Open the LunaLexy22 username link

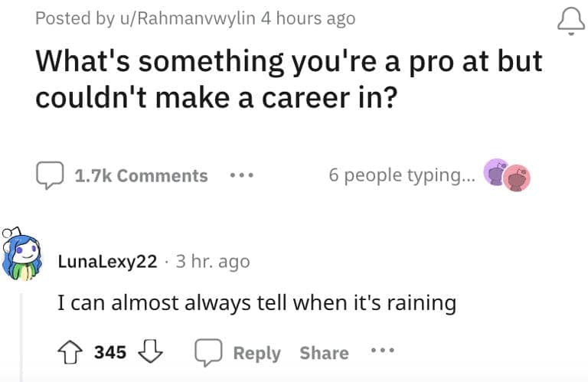coord(107,261)
